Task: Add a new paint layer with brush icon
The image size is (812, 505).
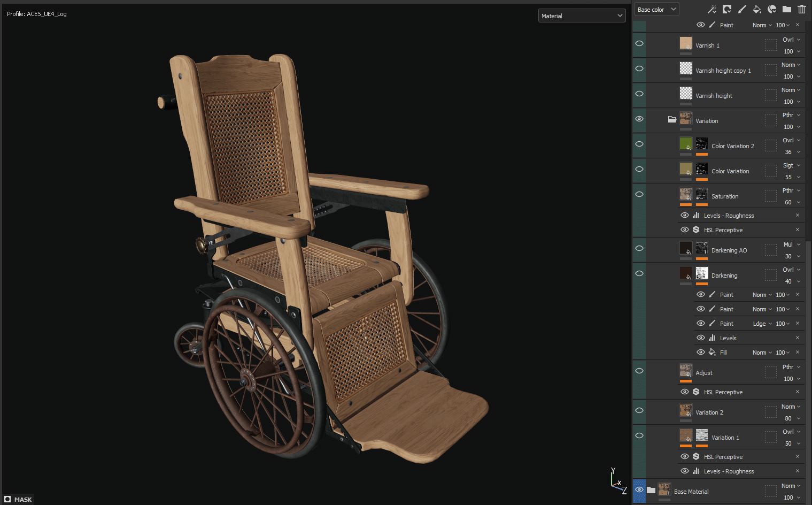Action: point(742,9)
